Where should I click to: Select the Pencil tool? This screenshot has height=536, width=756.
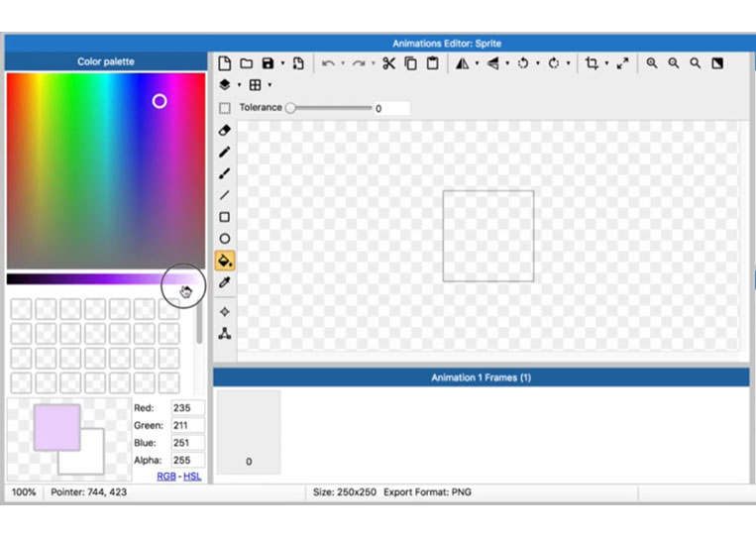(225, 152)
